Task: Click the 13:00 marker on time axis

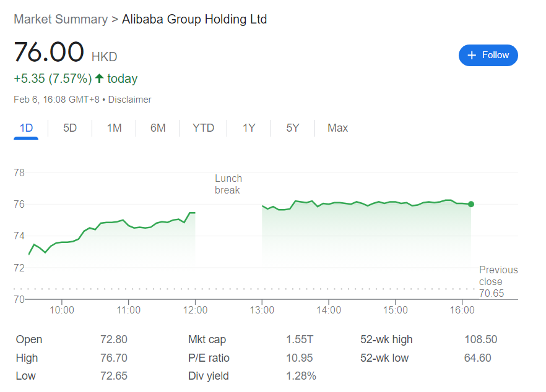Action: click(262, 310)
